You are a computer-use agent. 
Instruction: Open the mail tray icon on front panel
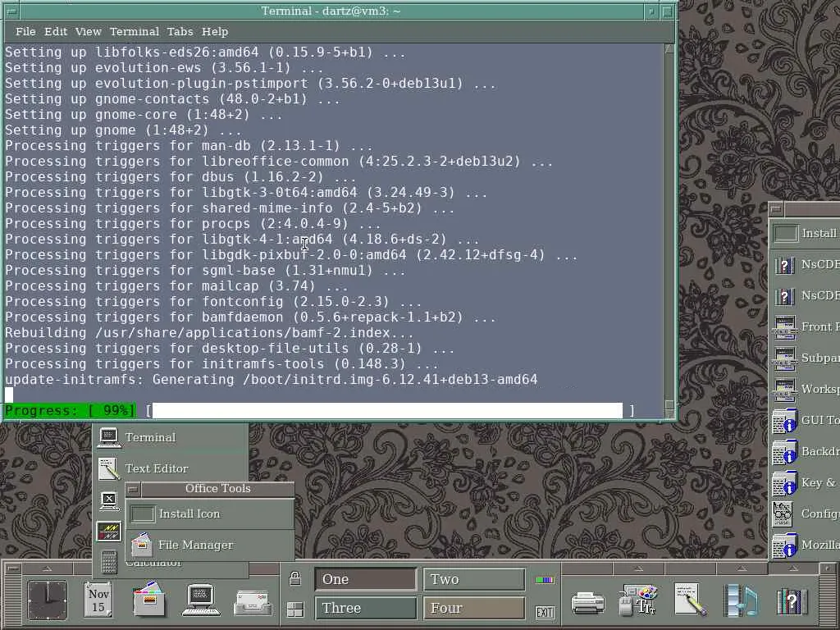(253, 602)
